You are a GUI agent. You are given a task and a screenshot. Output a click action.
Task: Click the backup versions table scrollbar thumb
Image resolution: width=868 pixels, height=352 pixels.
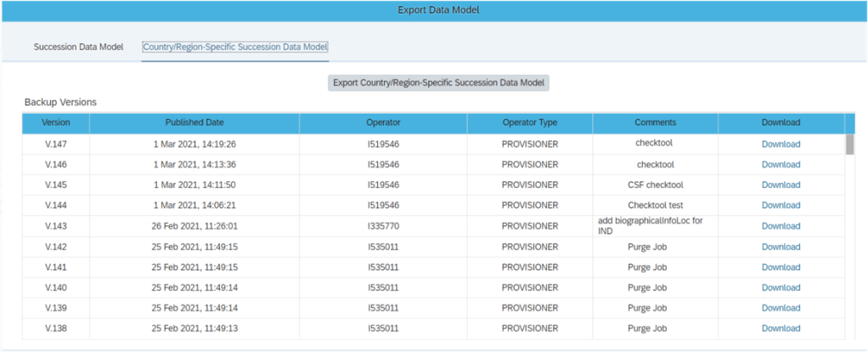(849, 145)
